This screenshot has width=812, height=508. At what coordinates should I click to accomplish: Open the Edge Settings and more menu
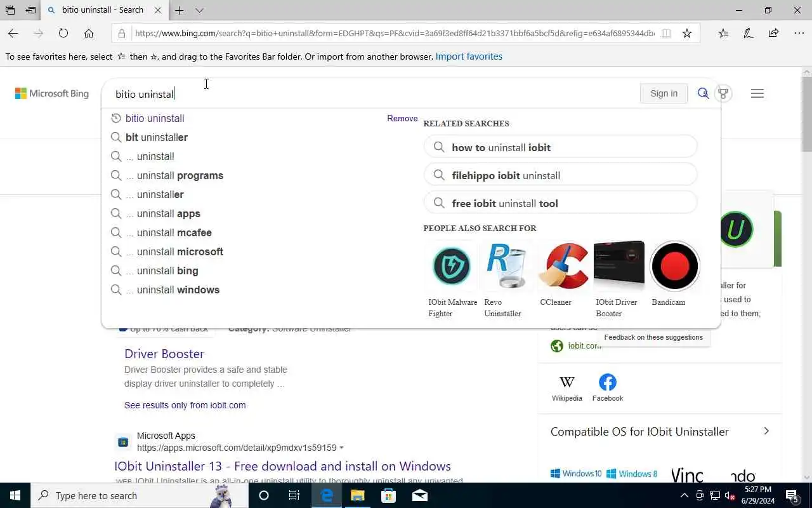[x=799, y=34]
